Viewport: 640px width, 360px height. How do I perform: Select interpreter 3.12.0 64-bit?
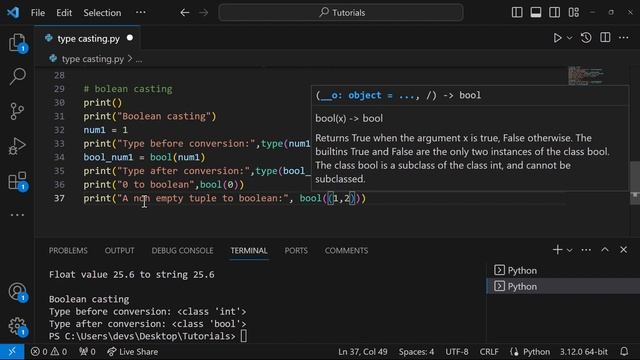584,351
